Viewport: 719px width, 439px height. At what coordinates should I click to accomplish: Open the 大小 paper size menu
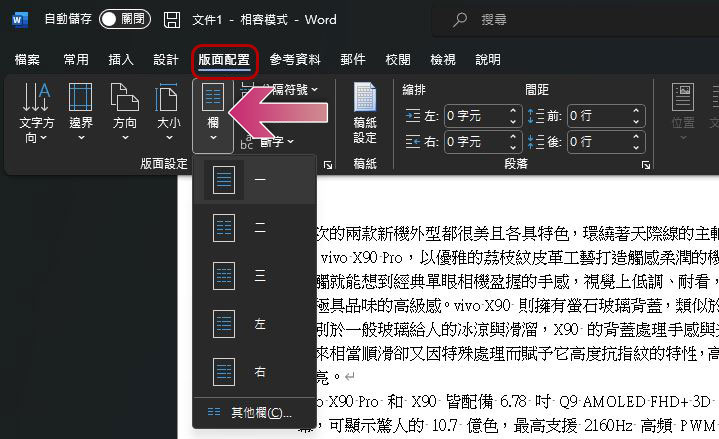168,113
